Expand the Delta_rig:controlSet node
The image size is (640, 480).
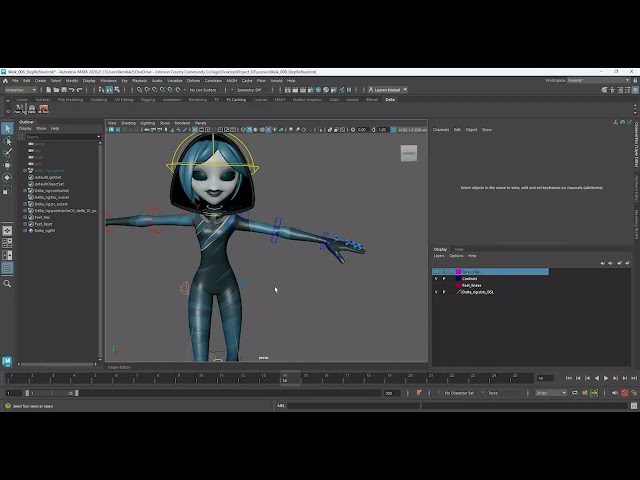25,191
